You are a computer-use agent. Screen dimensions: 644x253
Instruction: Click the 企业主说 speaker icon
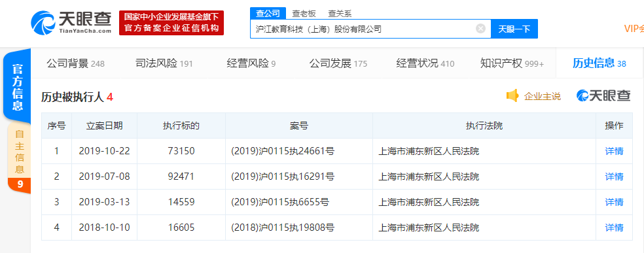[x=512, y=96]
